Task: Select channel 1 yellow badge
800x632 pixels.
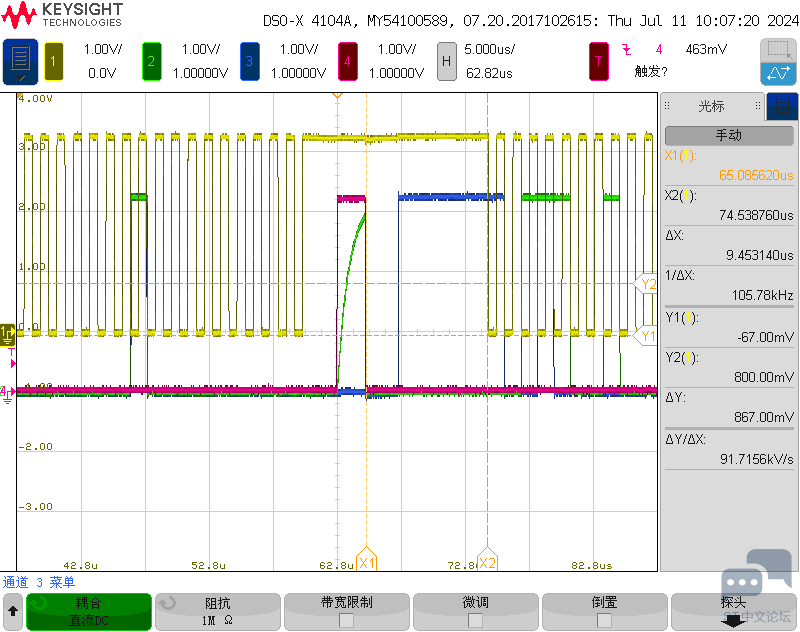Action: tap(54, 62)
